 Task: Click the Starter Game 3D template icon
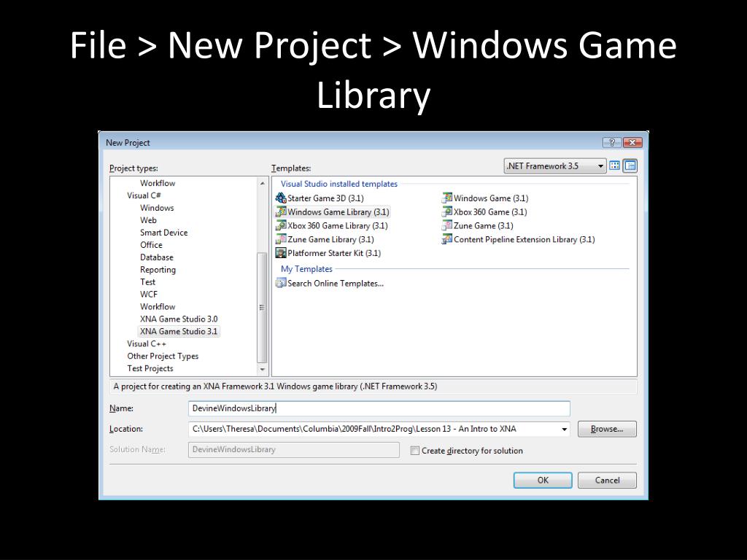pyautogui.click(x=281, y=198)
